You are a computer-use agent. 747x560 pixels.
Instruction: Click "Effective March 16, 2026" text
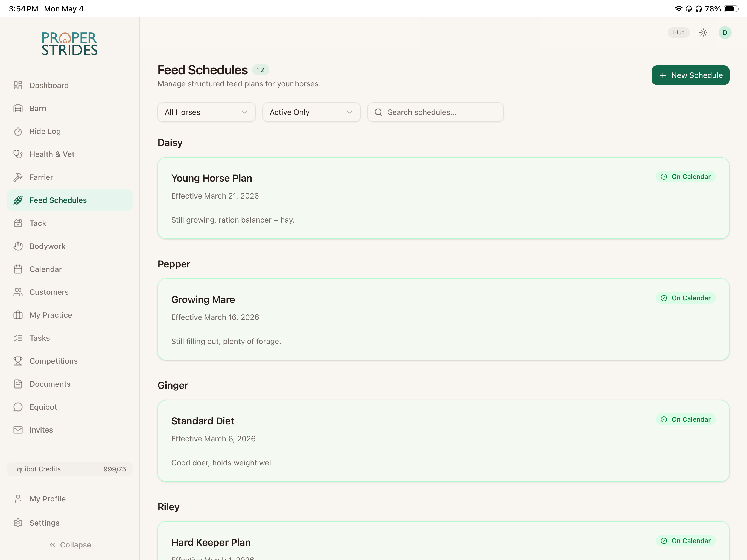(x=215, y=317)
